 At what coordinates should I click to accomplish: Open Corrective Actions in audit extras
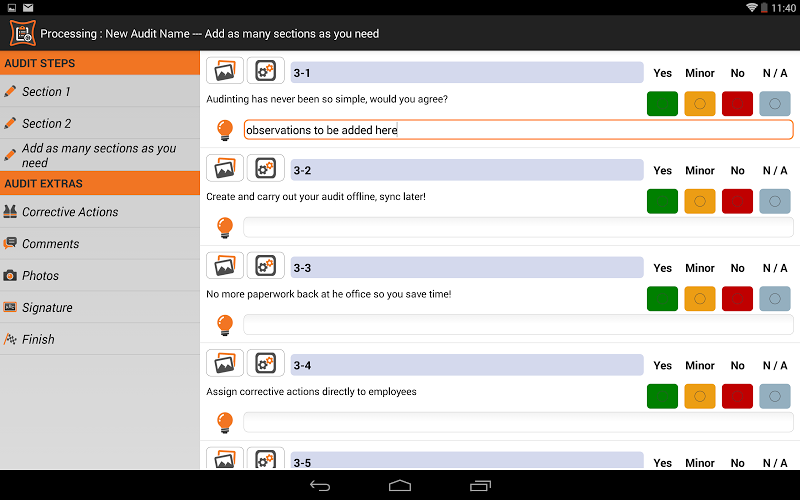pos(100,211)
